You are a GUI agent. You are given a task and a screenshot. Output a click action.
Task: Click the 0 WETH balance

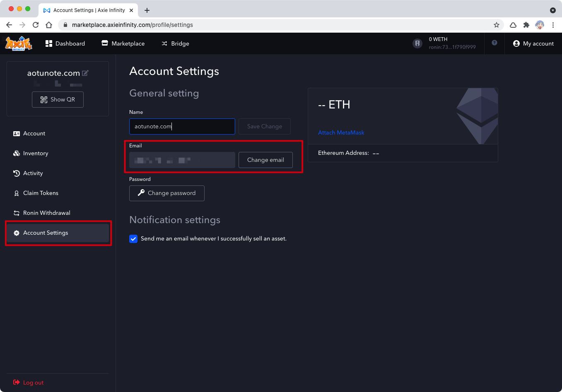[x=438, y=39]
